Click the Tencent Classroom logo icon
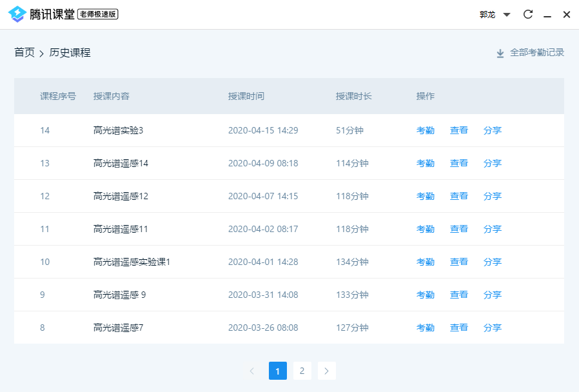Image resolution: width=579 pixels, height=392 pixels. pyautogui.click(x=17, y=14)
